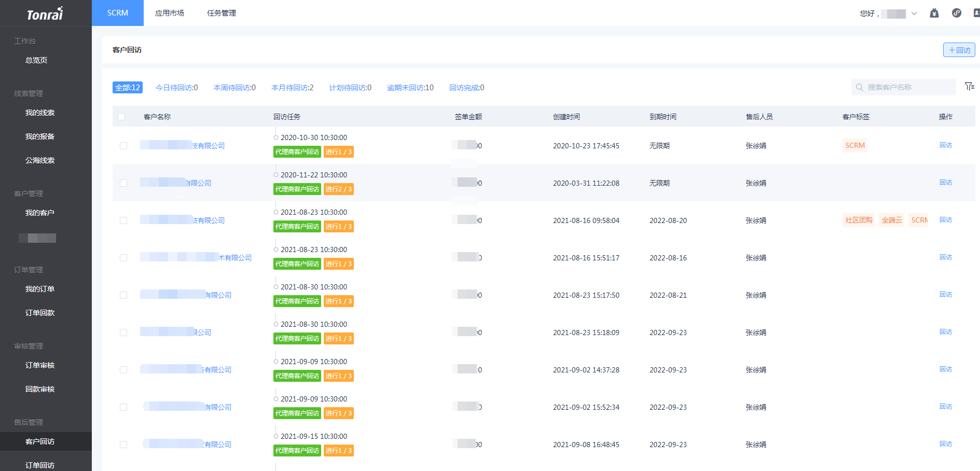The height and width of the screenshot is (471, 980).
Task: Check the row created 2020-10-23 17:45:45
Action: point(123,146)
